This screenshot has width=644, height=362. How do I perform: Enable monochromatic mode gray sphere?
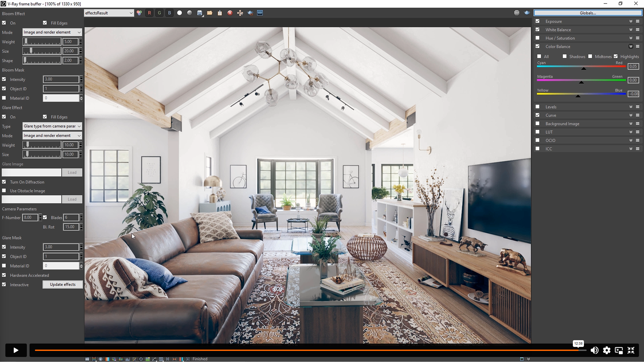point(190,13)
